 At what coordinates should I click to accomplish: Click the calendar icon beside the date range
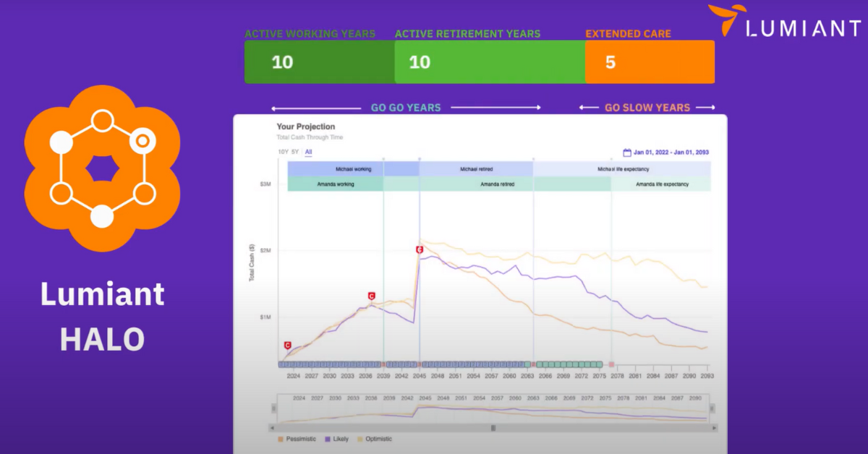pyautogui.click(x=626, y=153)
